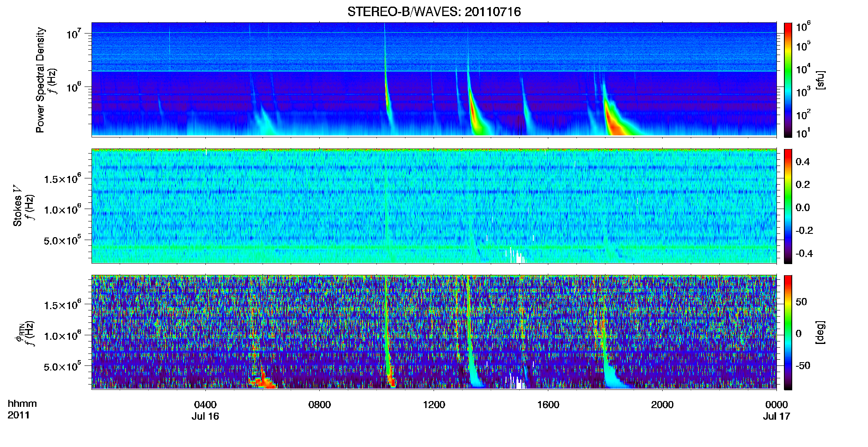Click the phi RTN degrees color bar

click(788, 332)
